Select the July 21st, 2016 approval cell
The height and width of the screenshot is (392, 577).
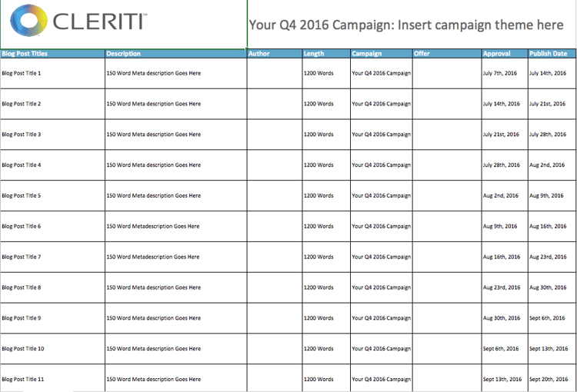click(x=505, y=135)
